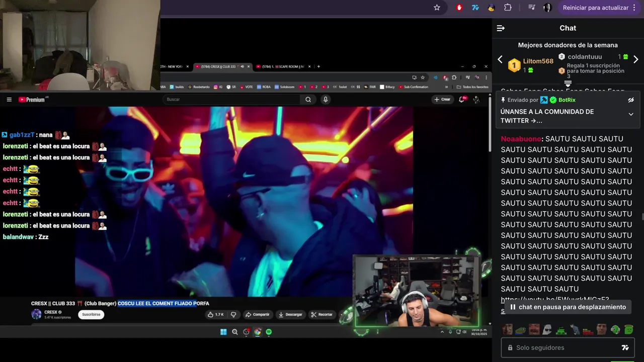Open the CRESX channel avatar
Image resolution: width=644 pixels, height=362 pixels.
pos(36,315)
